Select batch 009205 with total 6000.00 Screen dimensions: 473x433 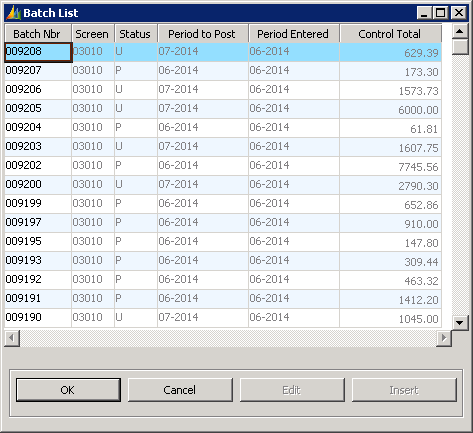pyautogui.click(x=223, y=109)
